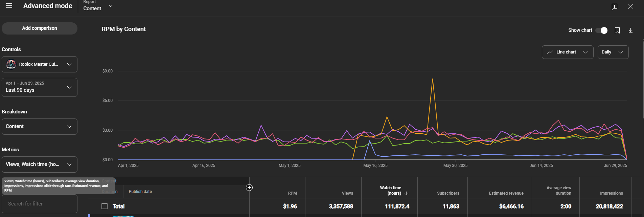Click total impressions 20,818,422
The width and height of the screenshot is (644, 217).
(x=609, y=207)
